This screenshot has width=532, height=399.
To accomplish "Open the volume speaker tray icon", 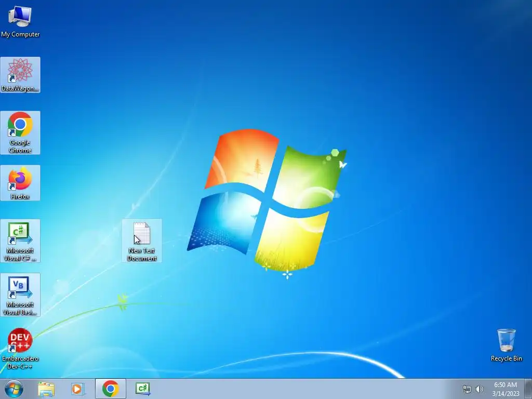I will [x=480, y=389].
